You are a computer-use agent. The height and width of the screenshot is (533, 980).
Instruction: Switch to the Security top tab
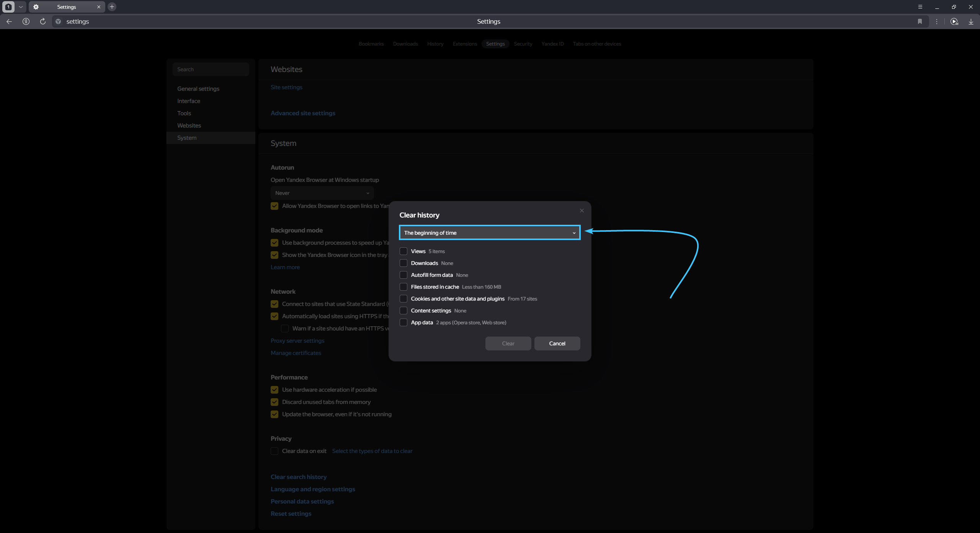pyautogui.click(x=523, y=44)
